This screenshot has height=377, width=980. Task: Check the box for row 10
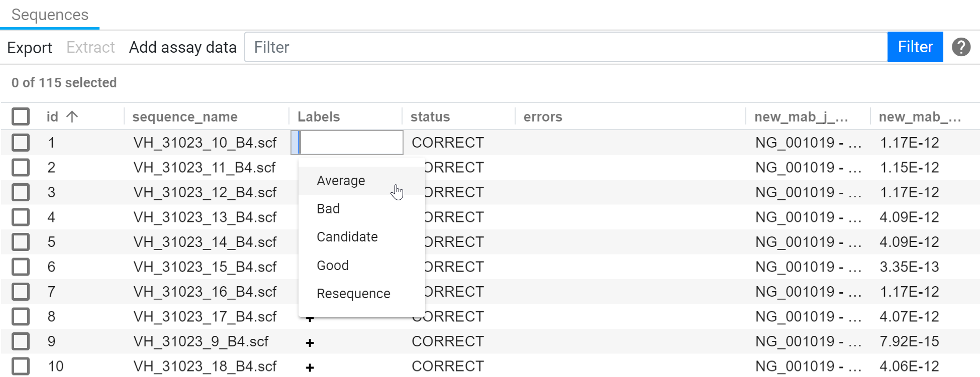coord(21,366)
